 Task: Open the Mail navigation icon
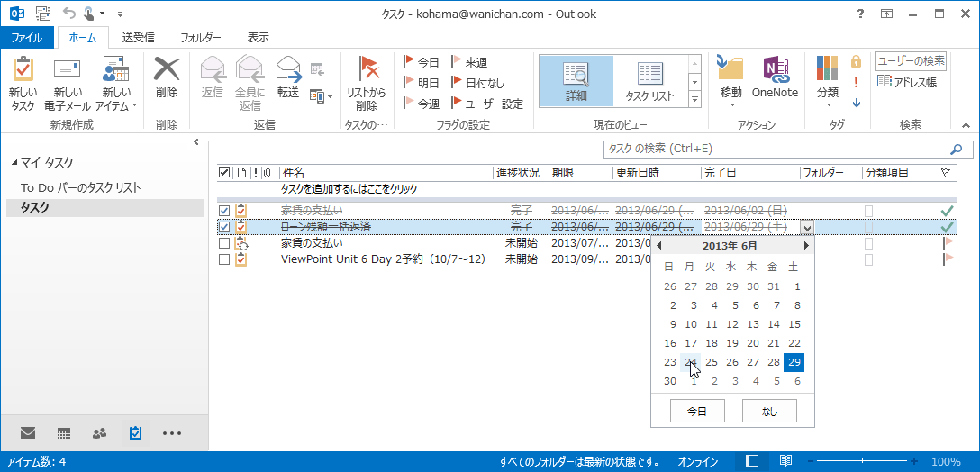[x=28, y=432]
